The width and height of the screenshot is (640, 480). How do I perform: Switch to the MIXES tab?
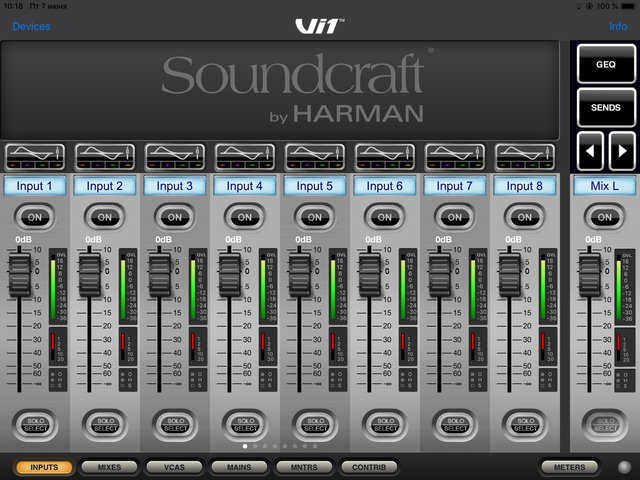(109, 467)
